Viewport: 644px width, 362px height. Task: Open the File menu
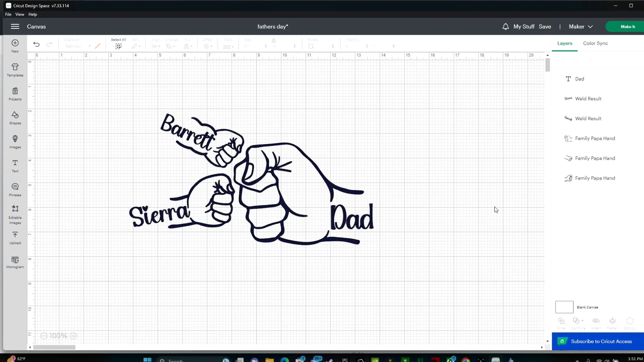pos(8,14)
